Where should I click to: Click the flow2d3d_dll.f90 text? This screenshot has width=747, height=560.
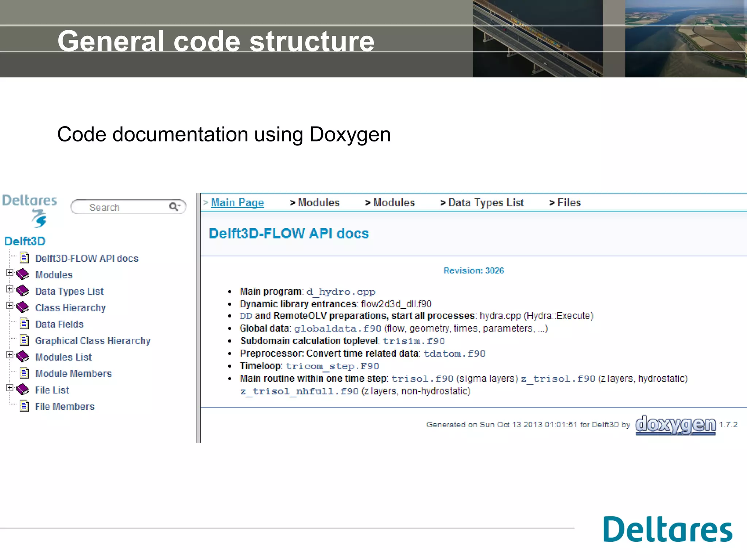(x=396, y=304)
